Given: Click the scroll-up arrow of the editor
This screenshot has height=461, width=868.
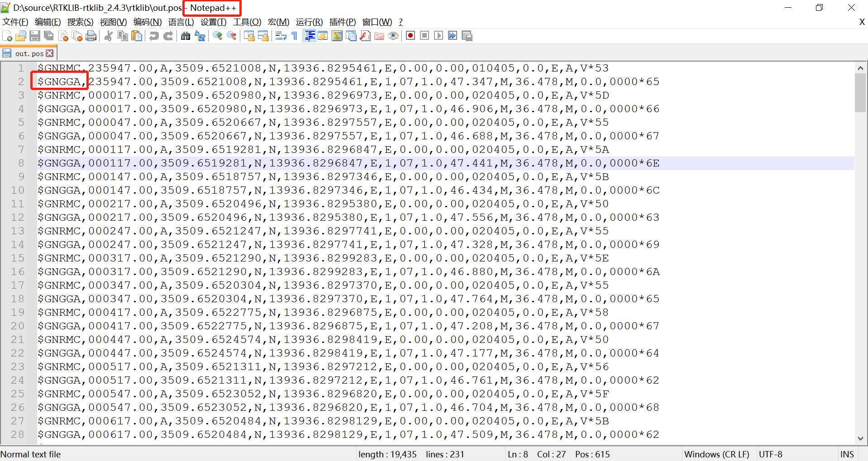Looking at the screenshot, I should click(x=860, y=68).
